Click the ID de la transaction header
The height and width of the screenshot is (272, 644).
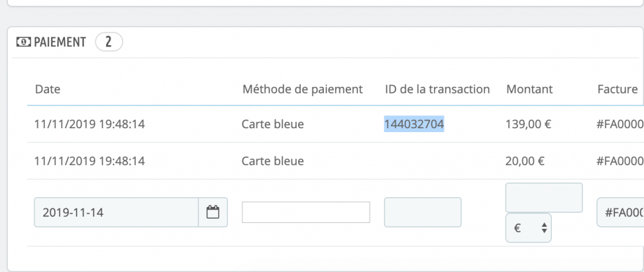pyautogui.click(x=437, y=89)
